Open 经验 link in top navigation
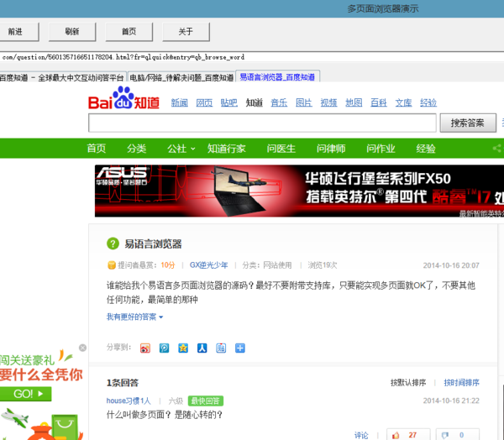This screenshot has width=504, height=440. [x=428, y=102]
